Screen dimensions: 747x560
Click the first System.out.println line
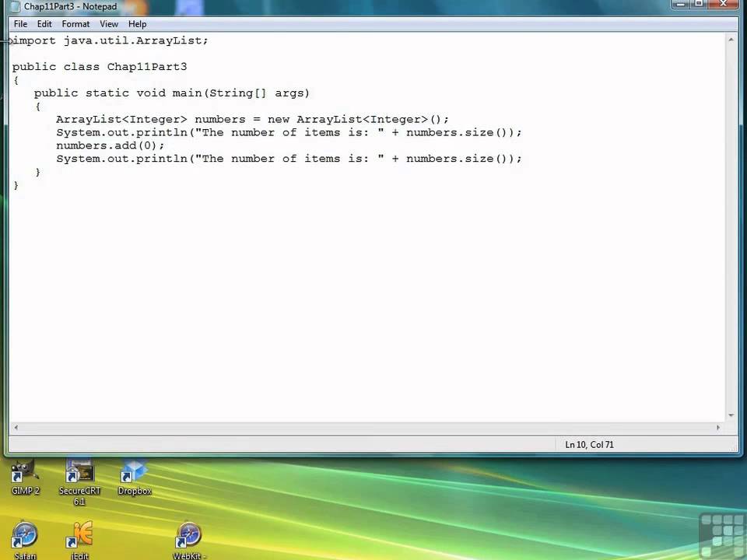[289, 132]
